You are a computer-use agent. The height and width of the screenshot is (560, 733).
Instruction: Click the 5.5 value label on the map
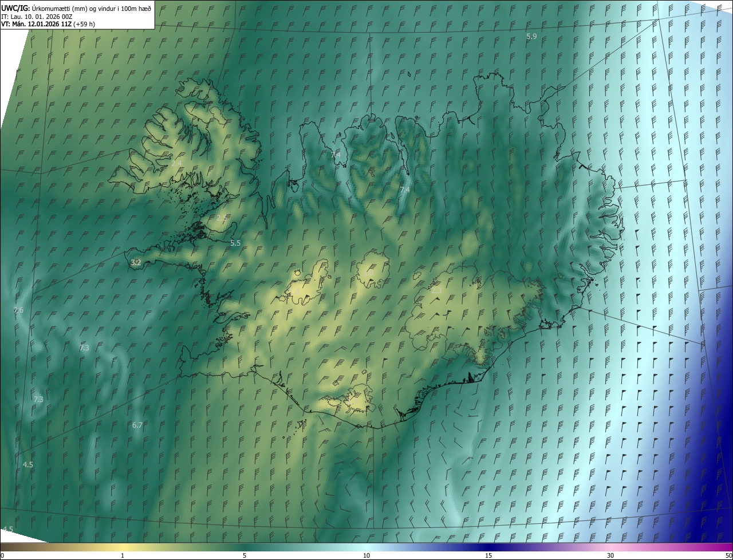235,243
